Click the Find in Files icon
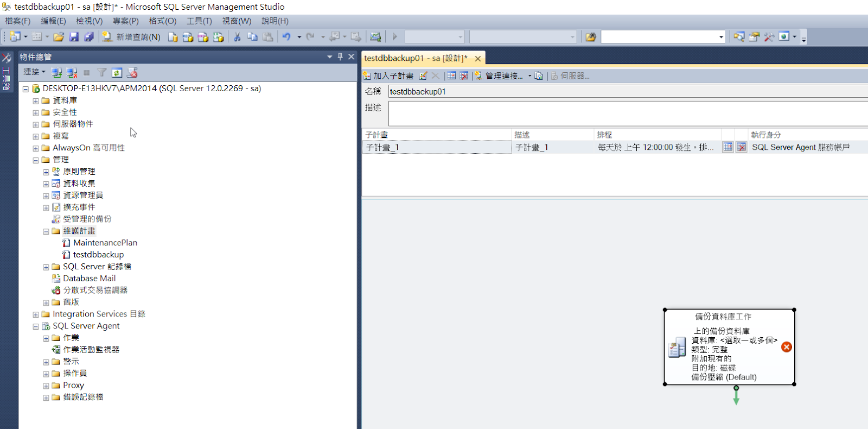868x429 pixels. pos(590,37)
